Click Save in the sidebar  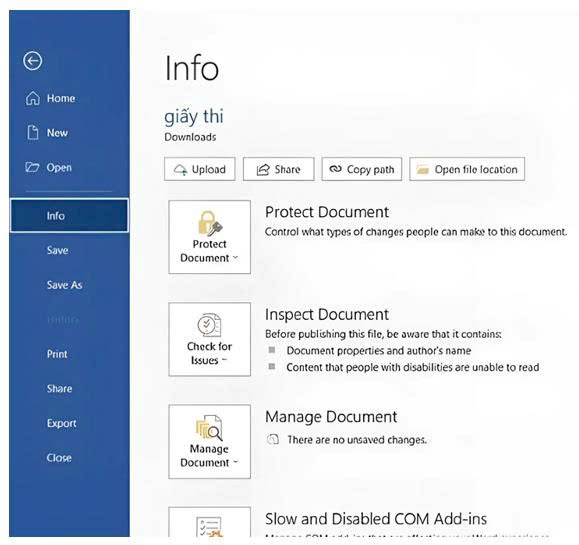pyautogui.click(x=57, y=250)
